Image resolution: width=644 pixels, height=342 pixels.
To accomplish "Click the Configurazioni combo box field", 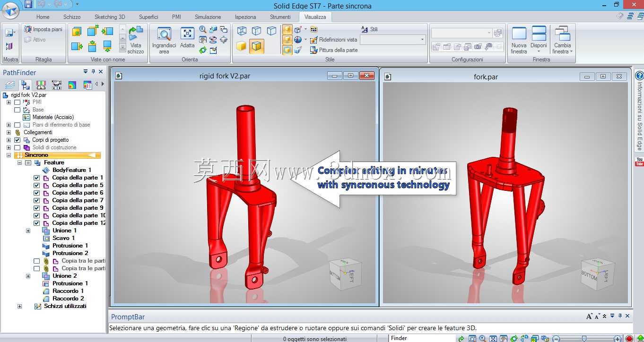I will click(x=462, y=33).
